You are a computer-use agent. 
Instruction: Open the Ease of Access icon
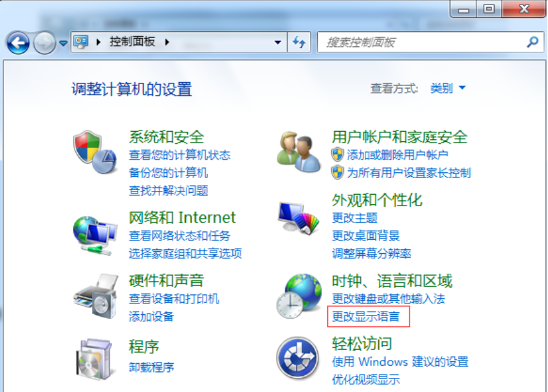click(298, 358)
